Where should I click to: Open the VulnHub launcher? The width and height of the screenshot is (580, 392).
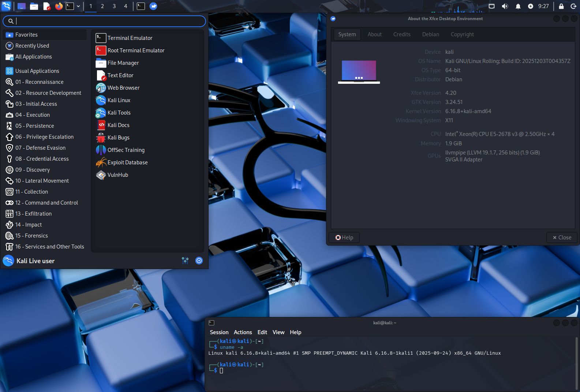[x=117, y=175]
